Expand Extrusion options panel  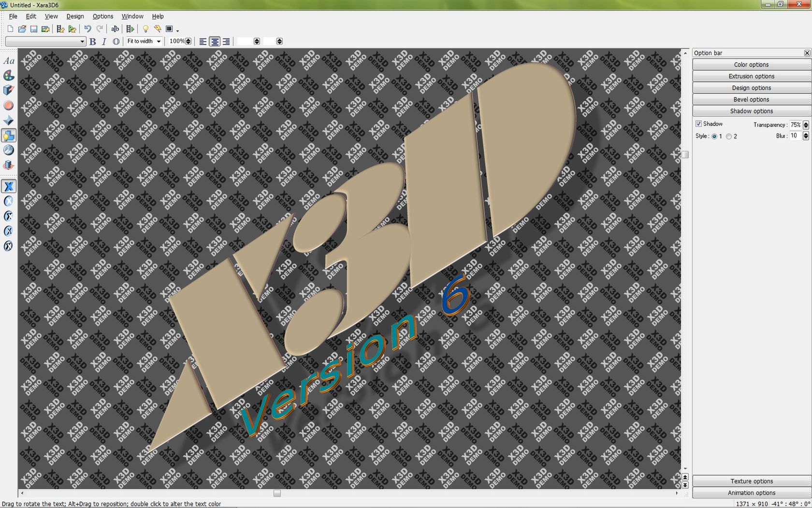click(752, 76)
